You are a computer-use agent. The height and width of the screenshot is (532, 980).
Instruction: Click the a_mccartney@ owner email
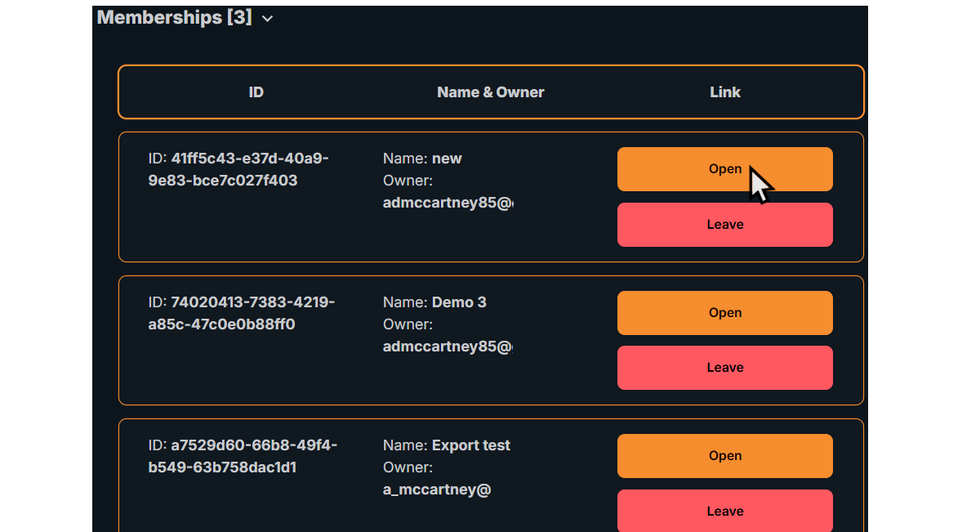pos(437,490)
